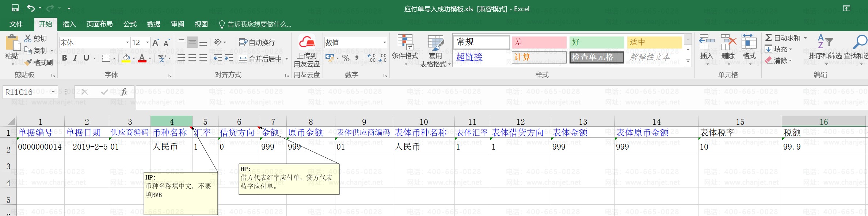868x216 pixels.
Task: Toggle bold formatting
Action: pos(65,58)
